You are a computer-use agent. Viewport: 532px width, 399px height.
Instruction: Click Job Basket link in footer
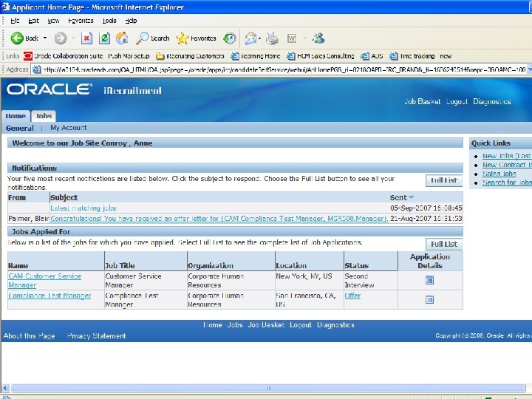(266, 325)
